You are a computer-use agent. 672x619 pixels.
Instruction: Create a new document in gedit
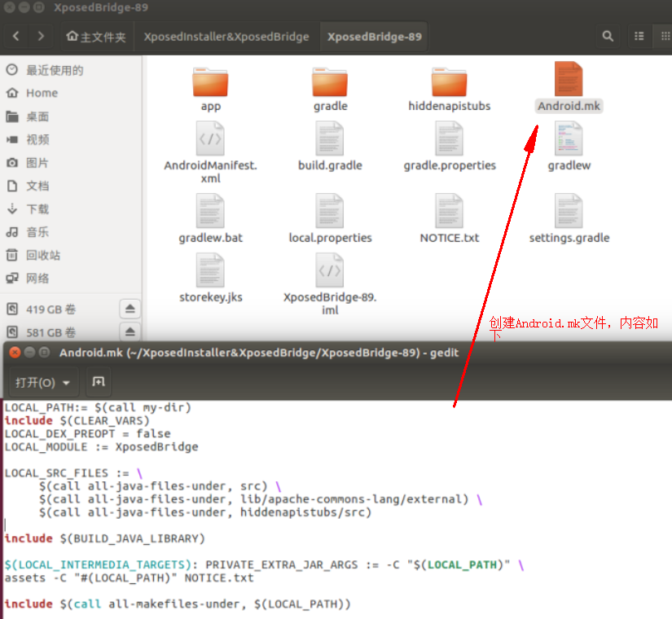point(99,381)
